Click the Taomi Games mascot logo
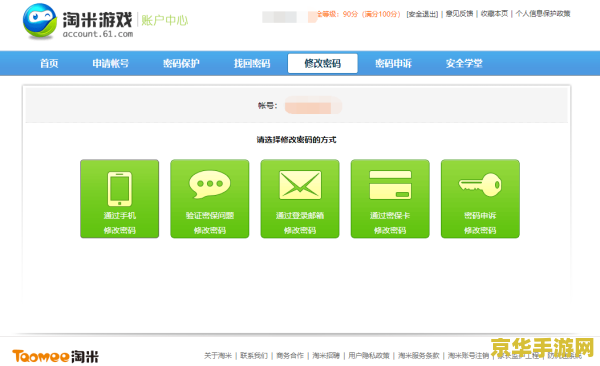The width and height of the screenshot is (600, 366). (x=40, y=21)
